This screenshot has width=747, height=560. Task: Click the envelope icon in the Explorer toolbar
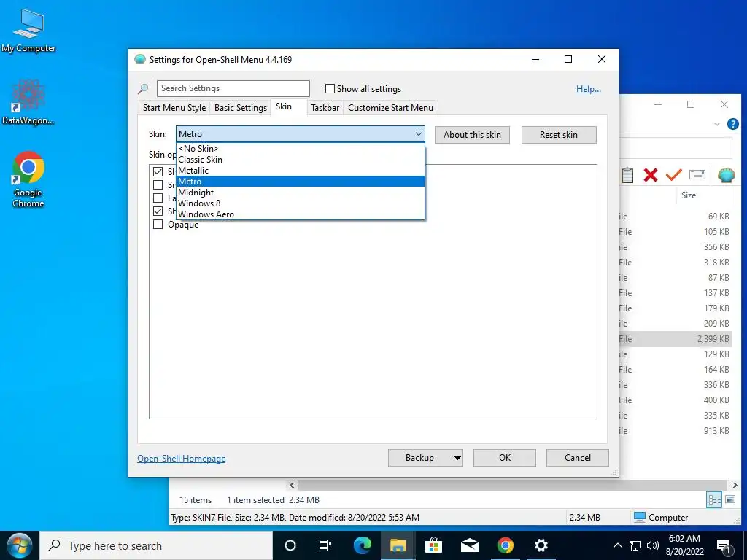(697, 175)
